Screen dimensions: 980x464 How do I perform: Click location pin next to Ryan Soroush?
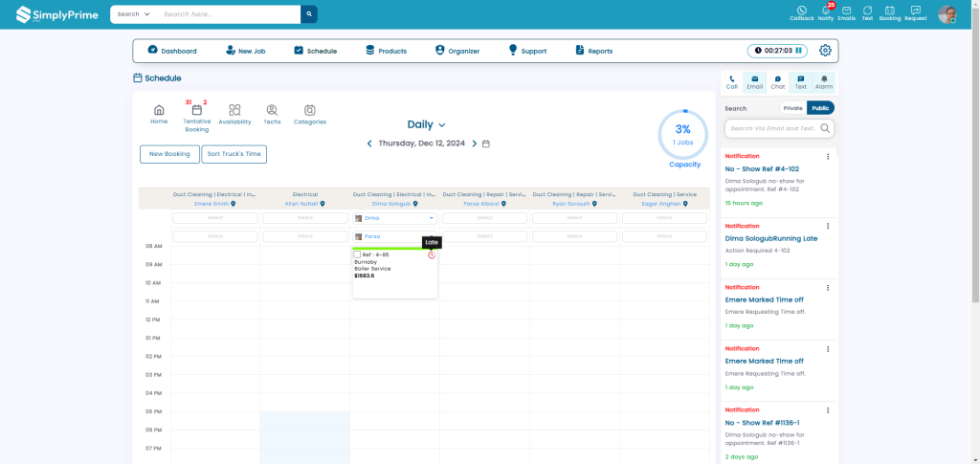pos(594,204)
